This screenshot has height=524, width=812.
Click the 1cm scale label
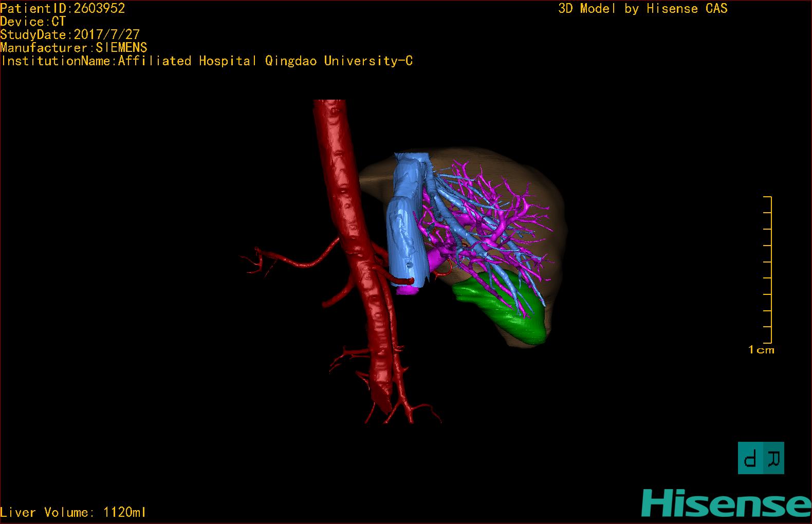coord(761,350)
